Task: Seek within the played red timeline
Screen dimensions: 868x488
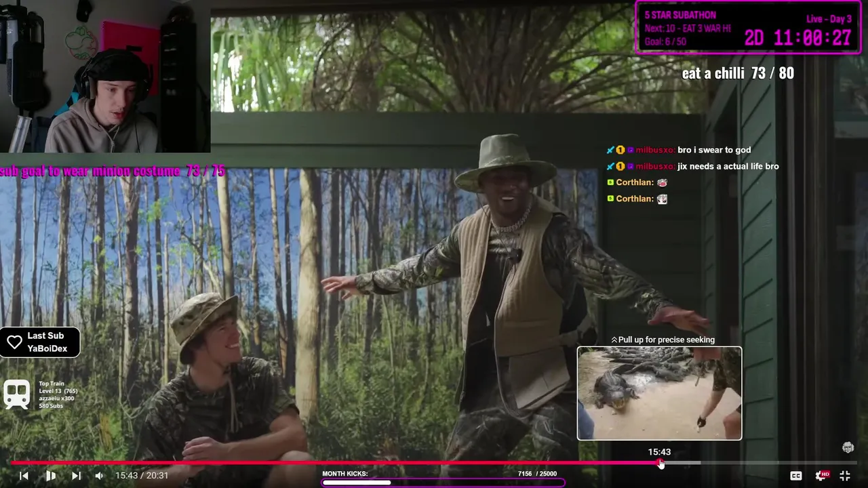Action: pos(336,463)
